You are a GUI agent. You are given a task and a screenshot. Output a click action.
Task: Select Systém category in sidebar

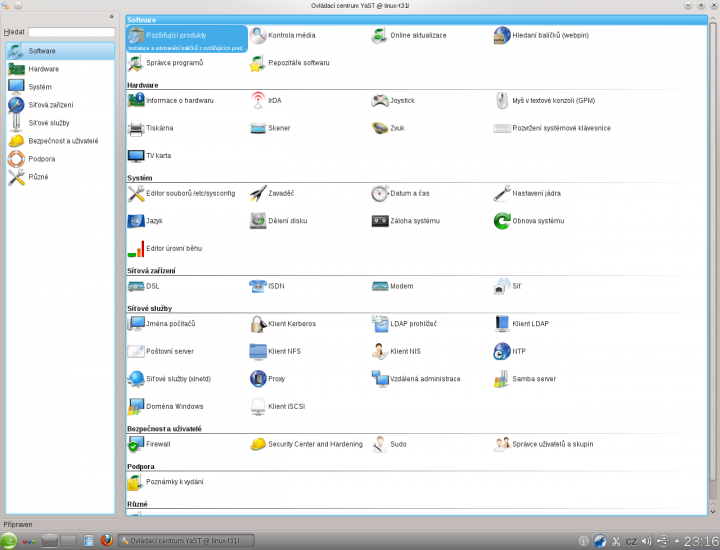[x=60, y=87]
